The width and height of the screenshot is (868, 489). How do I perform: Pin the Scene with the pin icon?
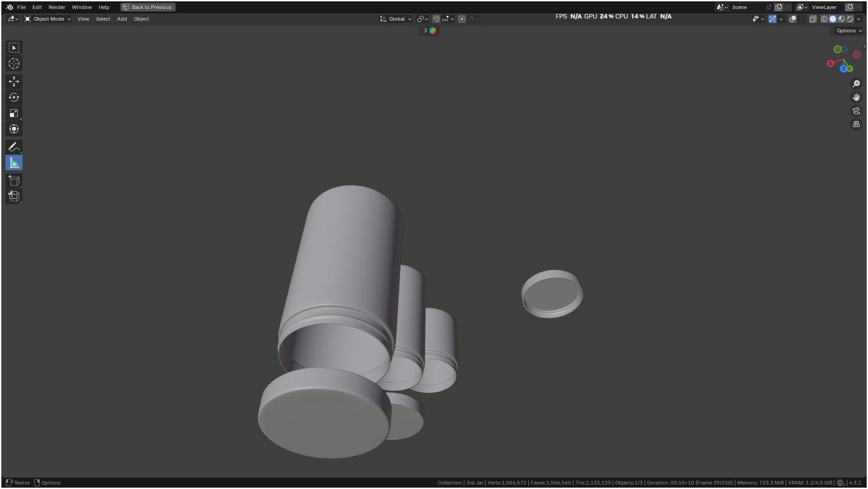[769, 7]
